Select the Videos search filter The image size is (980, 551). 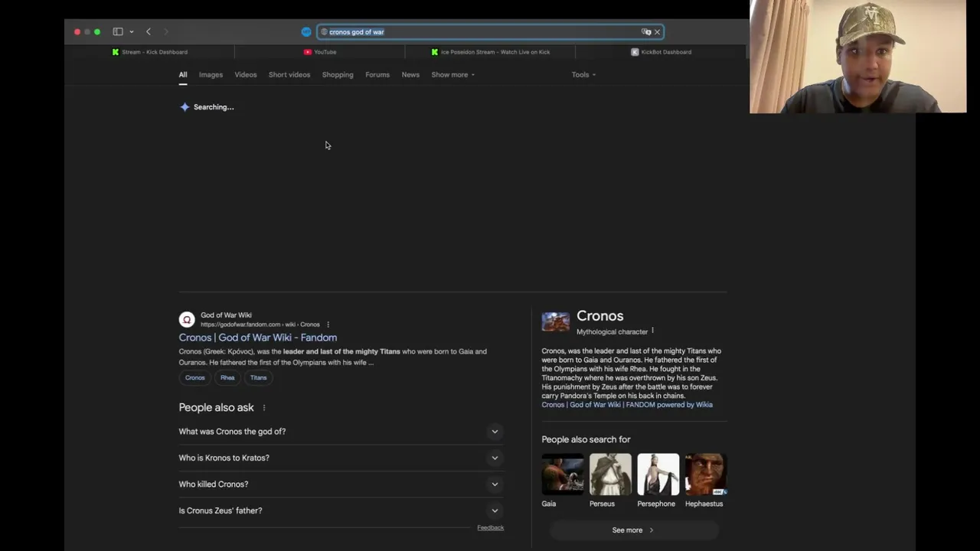click(246, 75)
